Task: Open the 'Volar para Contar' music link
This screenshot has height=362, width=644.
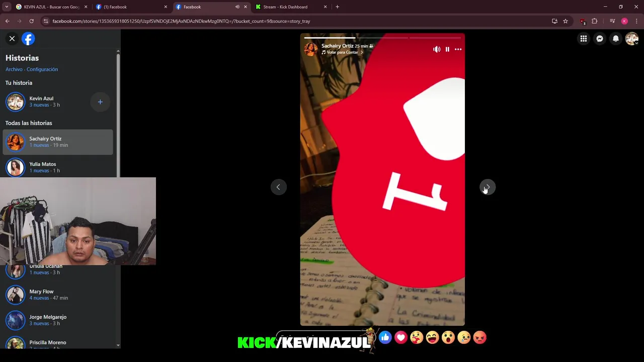Action: pos(343,52)
